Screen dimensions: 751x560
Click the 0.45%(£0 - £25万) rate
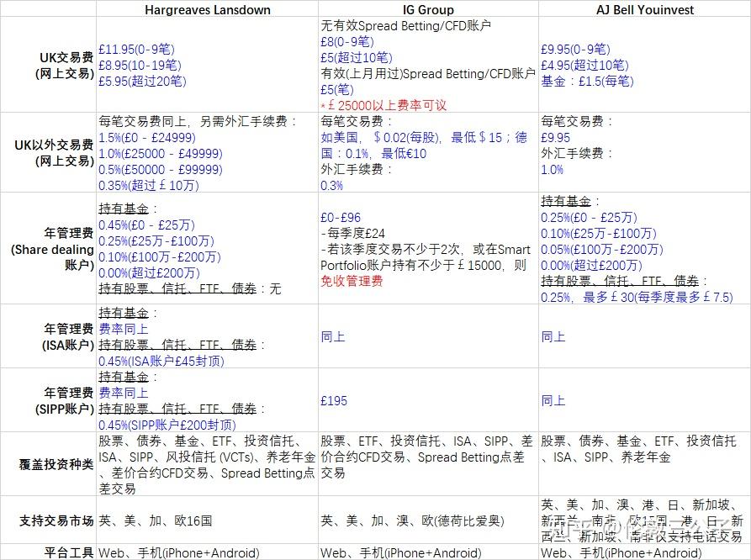(146, 225)
